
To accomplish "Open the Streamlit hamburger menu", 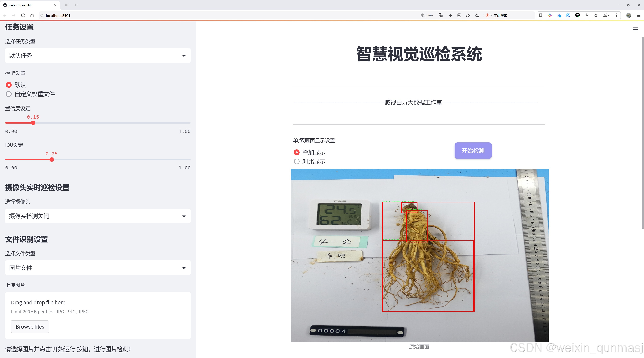I will [635, 30].
